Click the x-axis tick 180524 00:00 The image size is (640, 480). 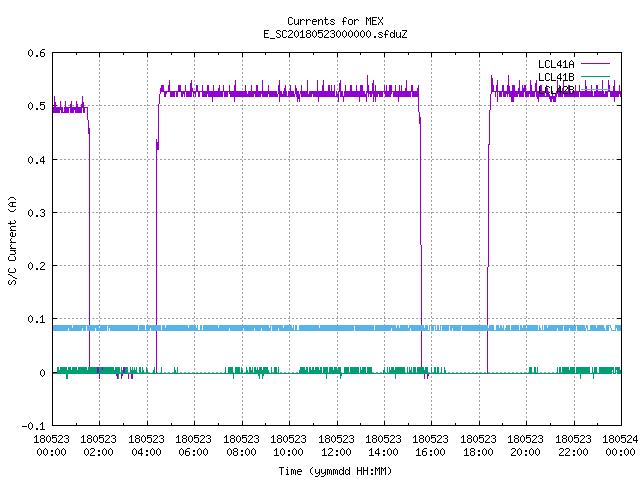tap(620, 446)
